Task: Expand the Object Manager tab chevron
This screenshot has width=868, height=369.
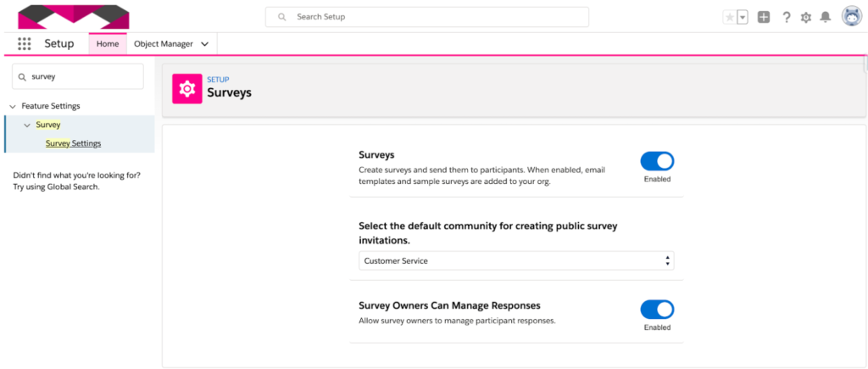Action: click(x=205, y=44)
